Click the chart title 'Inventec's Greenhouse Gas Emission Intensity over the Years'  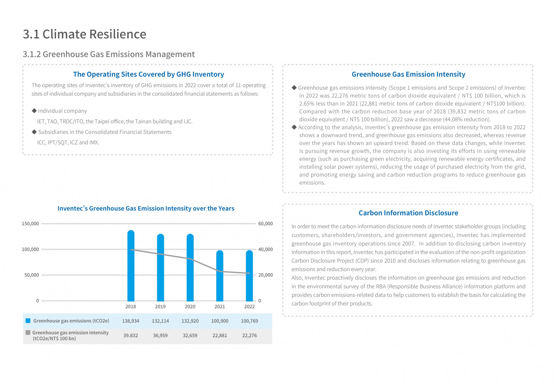tap(146, 208)
